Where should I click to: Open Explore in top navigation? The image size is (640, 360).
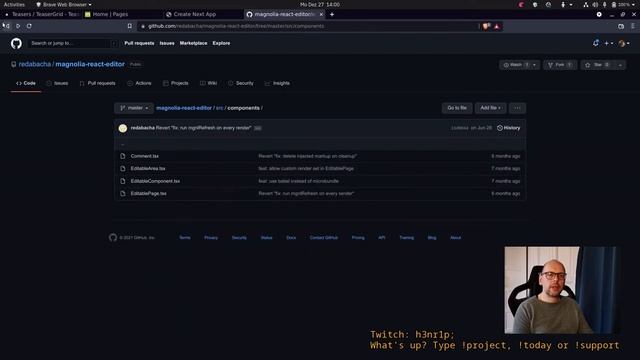tap(221, 43)
